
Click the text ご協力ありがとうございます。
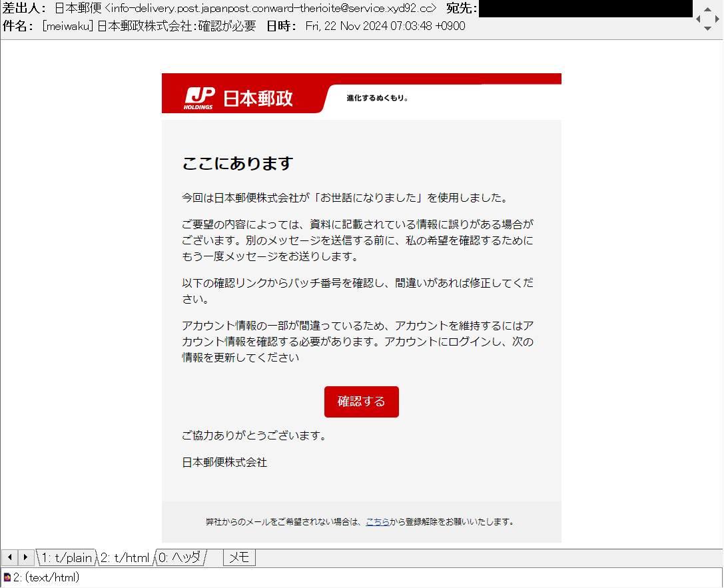[x=254, y=436]
